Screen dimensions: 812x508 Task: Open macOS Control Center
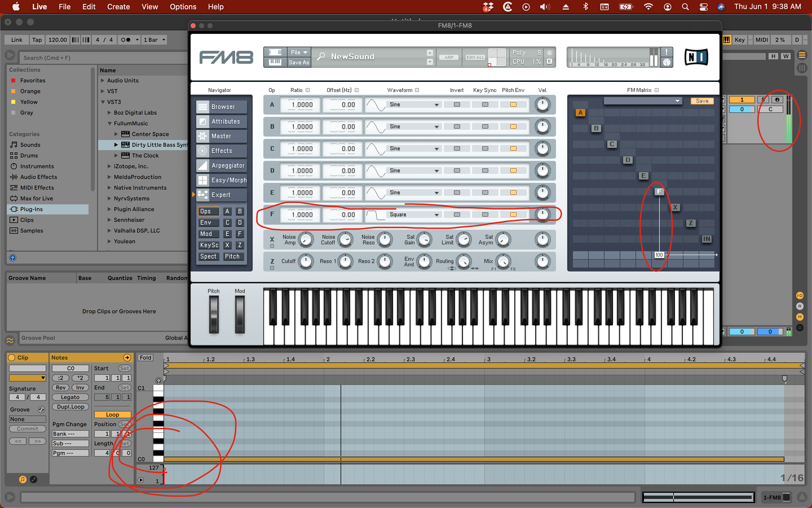point(703,7)
